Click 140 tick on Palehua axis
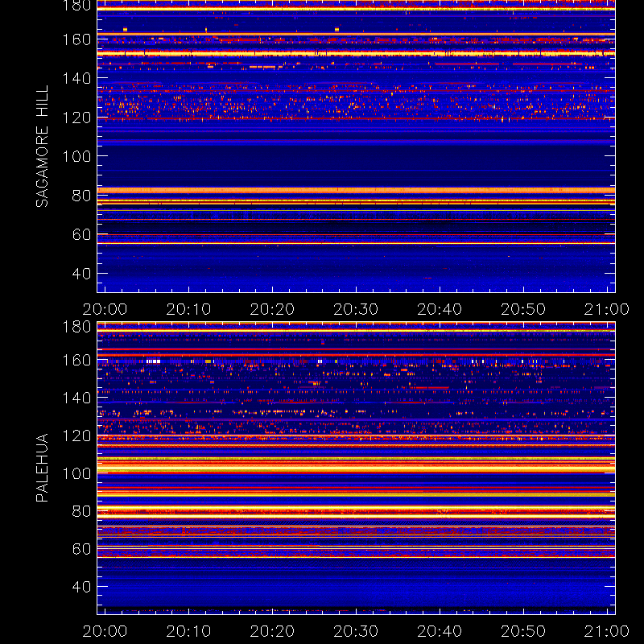This screenshot has width=644, height=644. (76, 398)
